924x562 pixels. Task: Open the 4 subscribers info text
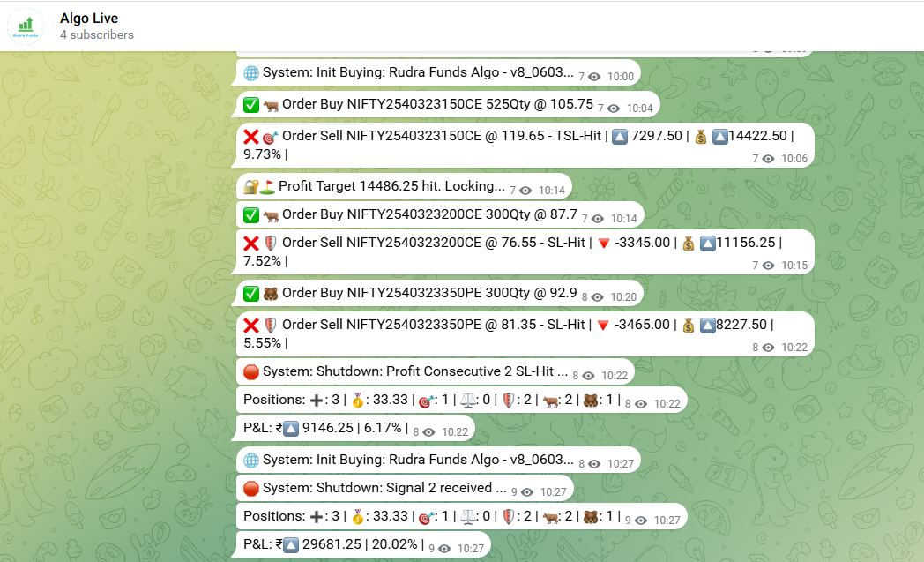[97, 35]
